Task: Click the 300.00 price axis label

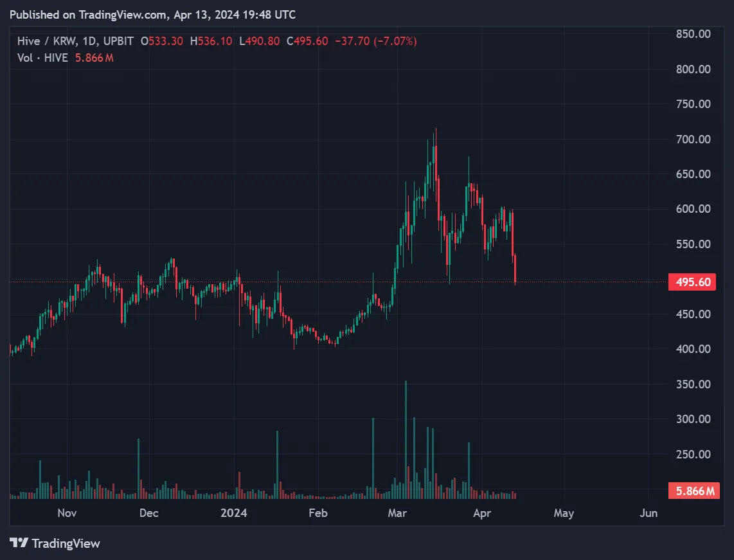Action: [694, 419]
